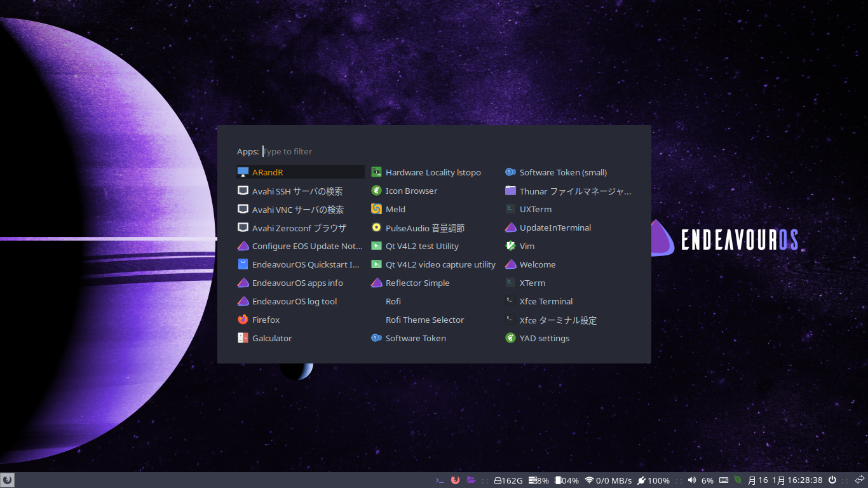Open Qt V4L2 video capture utility
868x488 pixels.
point(434,264)
